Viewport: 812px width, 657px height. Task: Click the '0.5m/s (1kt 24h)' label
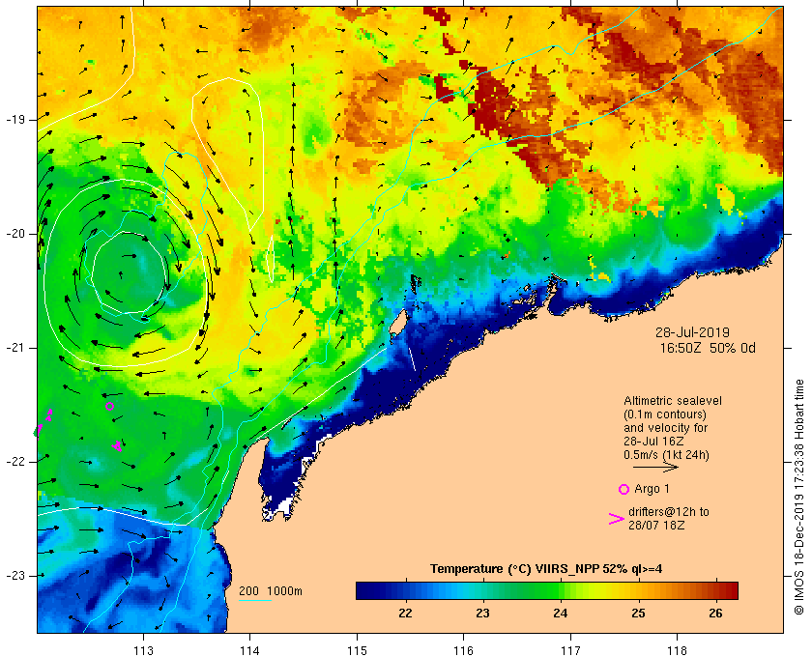(666, 455)
